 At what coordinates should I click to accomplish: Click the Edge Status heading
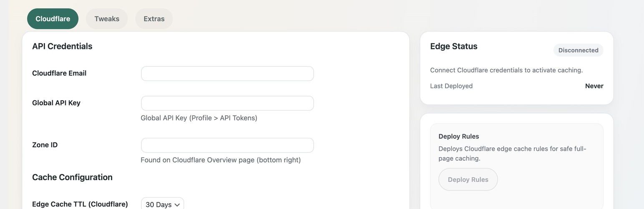click(x=454, y=46)
